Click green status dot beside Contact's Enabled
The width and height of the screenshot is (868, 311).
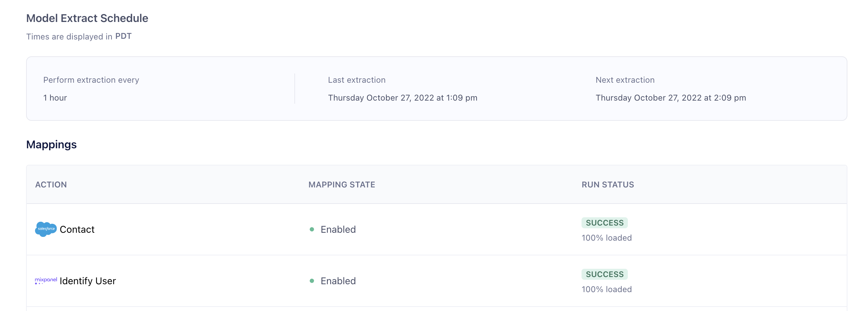point(312,229)
